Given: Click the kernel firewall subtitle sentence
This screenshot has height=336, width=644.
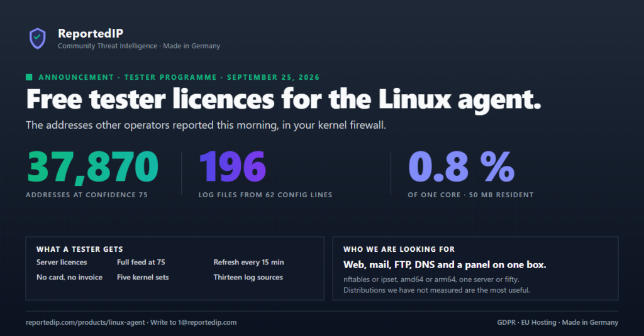Looking at the screenshot, I should click(206, 125).
